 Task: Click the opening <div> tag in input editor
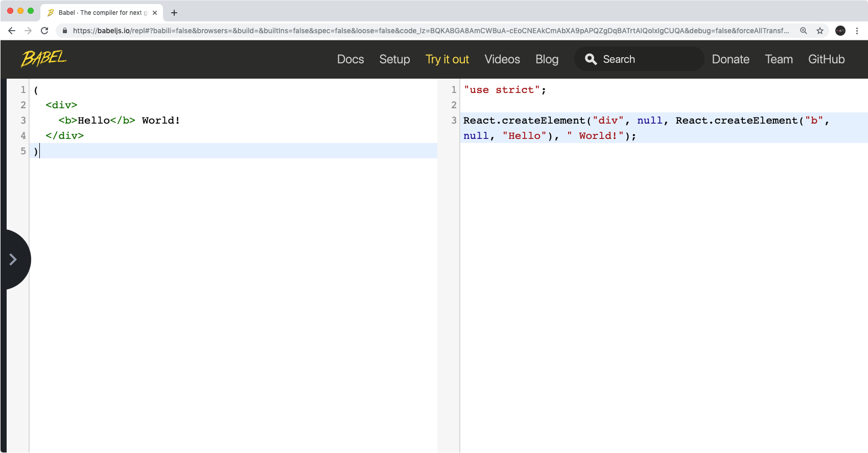coord(61,105)
